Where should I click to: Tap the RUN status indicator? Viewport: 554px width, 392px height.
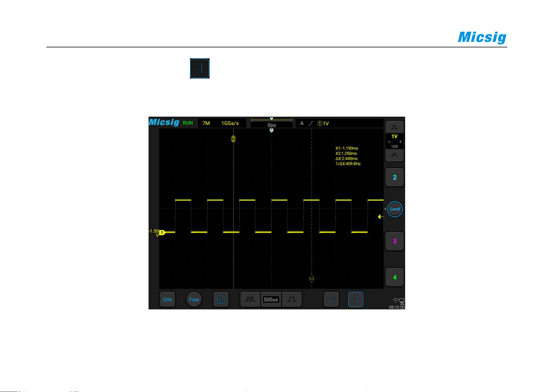188,123
